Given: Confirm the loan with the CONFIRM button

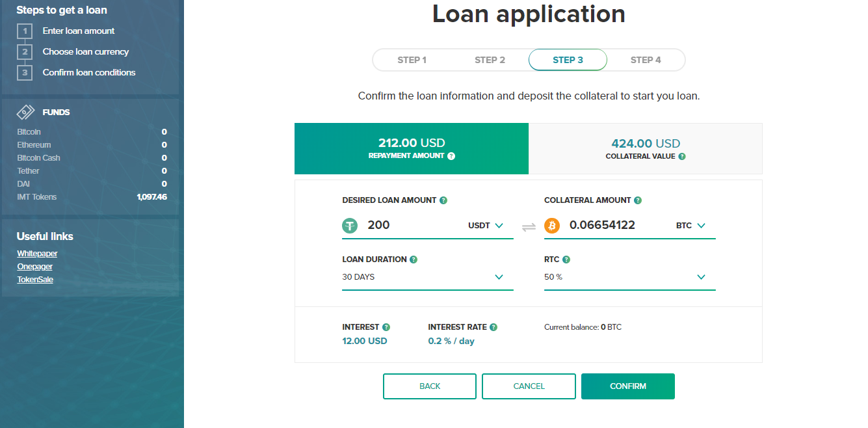Looking at the screenshot, I should pyautogui.click(x=628, y=386).
